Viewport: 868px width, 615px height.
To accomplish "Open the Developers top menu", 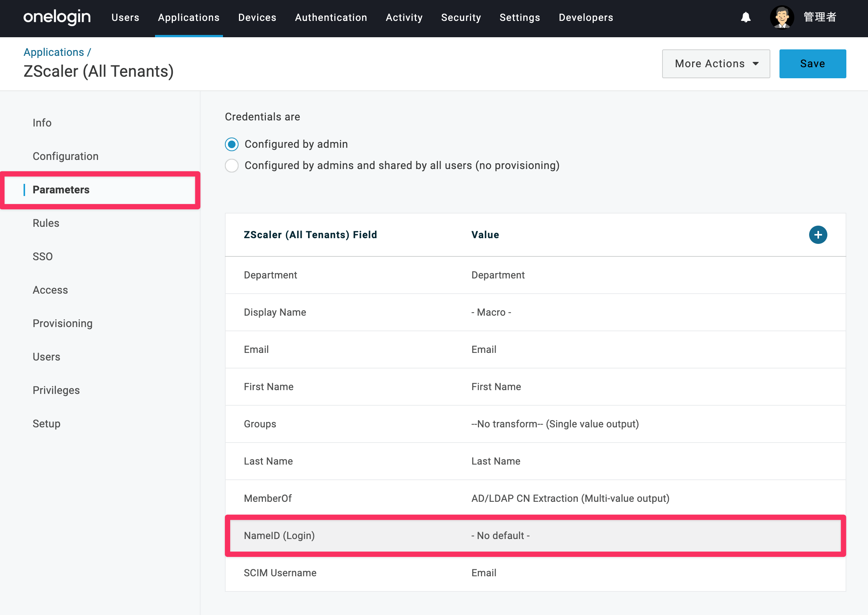I will coord(586,17).
